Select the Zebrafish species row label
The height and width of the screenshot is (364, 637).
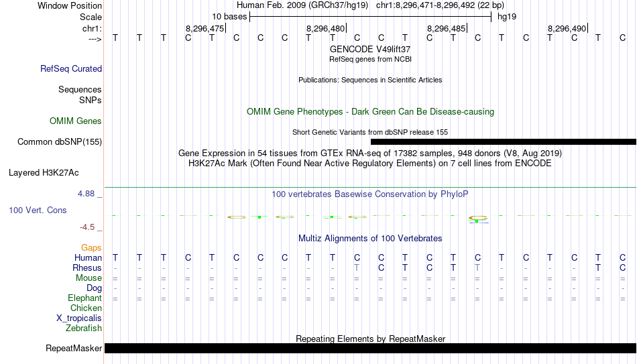(x=84, y=328)
